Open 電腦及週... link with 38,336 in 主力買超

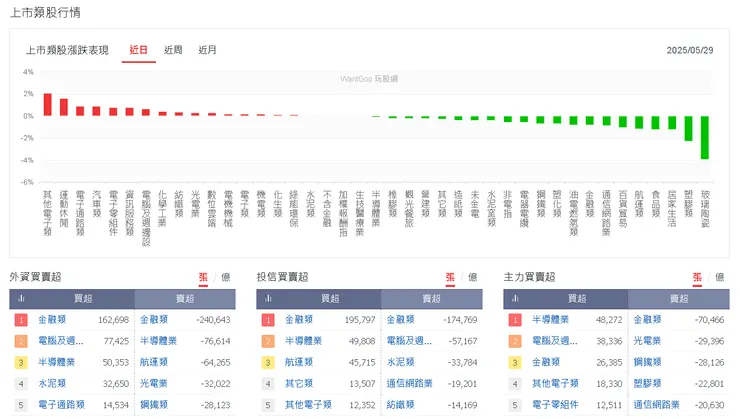point(555,341)
